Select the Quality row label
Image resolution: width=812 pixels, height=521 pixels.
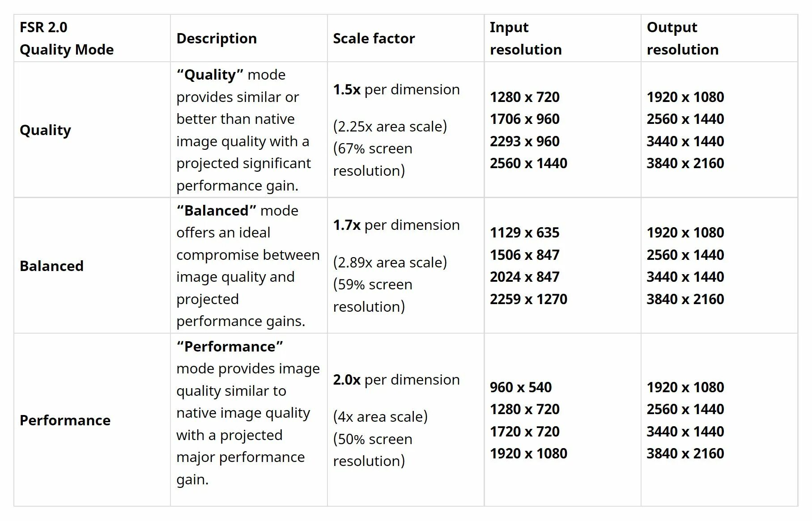pyautogui.click(x=45, y=130)
